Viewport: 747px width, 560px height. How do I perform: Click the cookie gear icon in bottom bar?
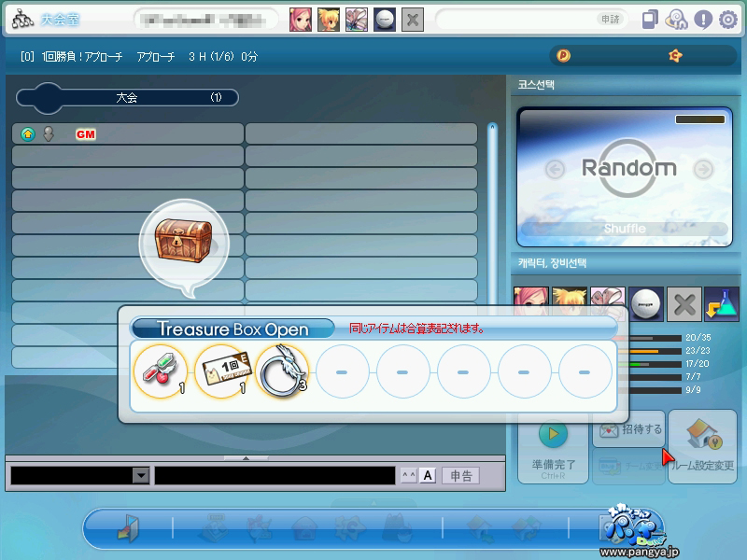pos(350,528)
